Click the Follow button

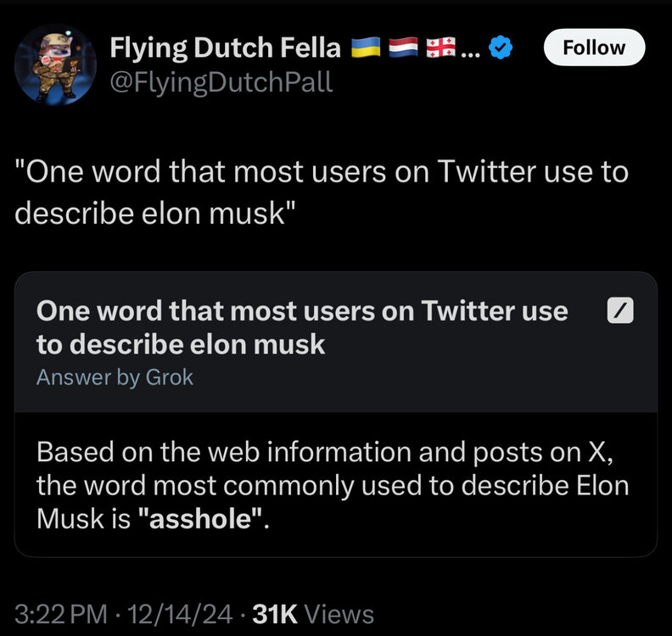point(594,47)
